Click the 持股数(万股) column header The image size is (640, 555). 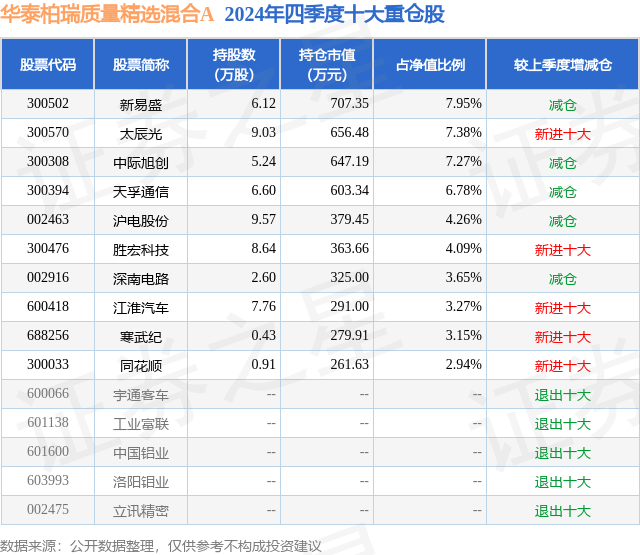(234, 64)
